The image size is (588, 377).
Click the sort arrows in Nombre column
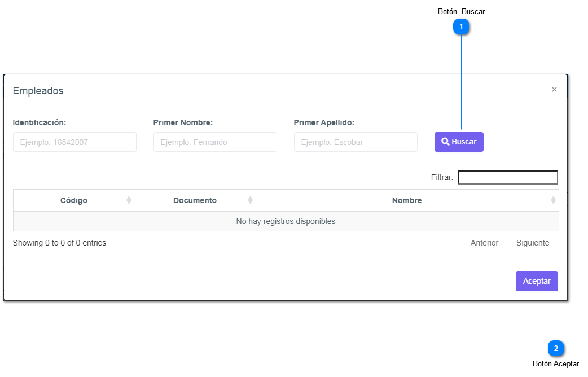[553, 200]
